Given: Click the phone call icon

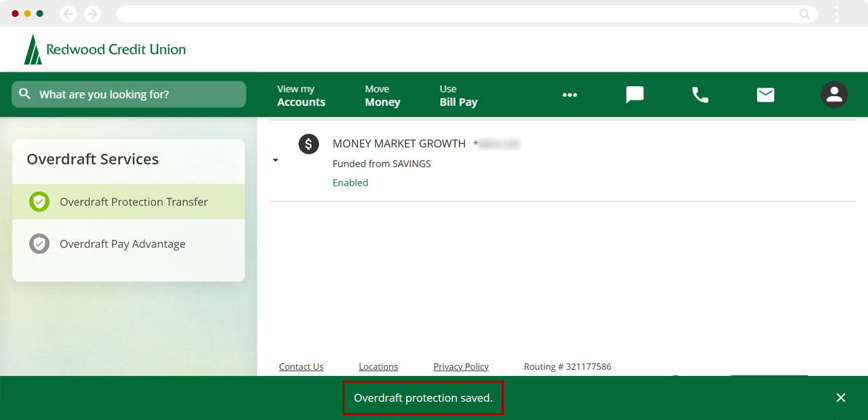Looking at the screenshot, I should click(700, 95).
